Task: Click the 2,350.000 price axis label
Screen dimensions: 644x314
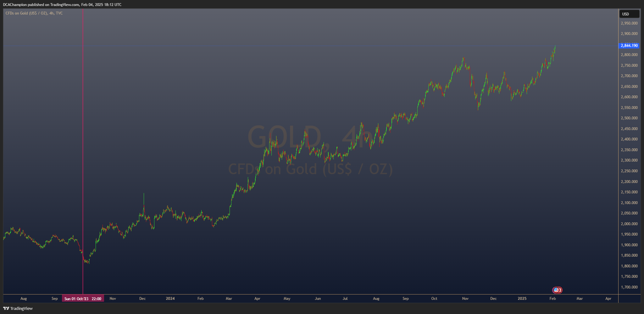Action: 629,150
